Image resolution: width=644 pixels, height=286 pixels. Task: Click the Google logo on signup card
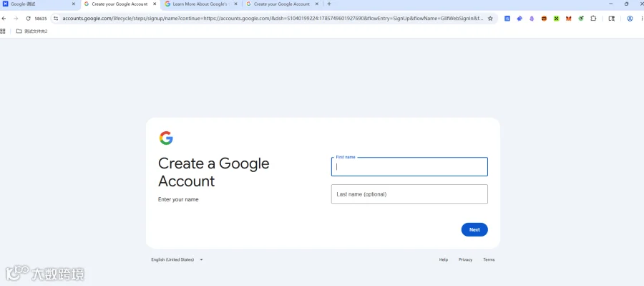(x=166, y=138)
